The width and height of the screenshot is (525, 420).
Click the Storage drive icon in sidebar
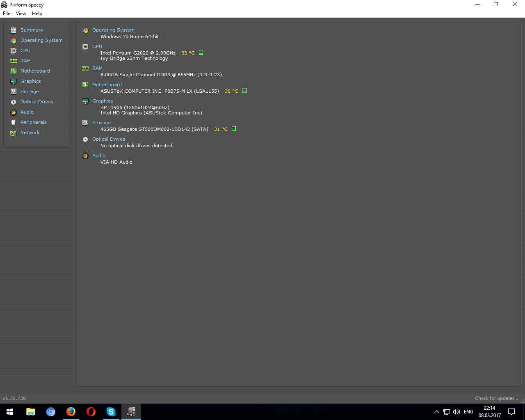(x=14, y=91)
